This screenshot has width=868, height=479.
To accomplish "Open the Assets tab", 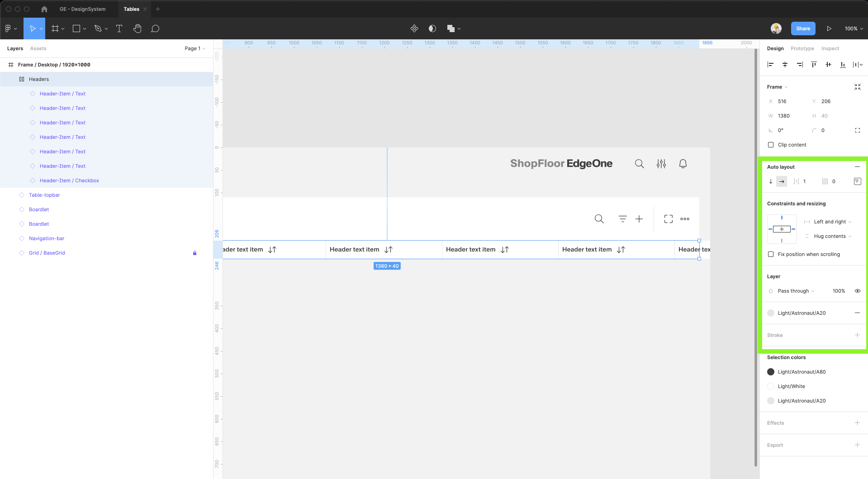I will click(x=38, y=48).
